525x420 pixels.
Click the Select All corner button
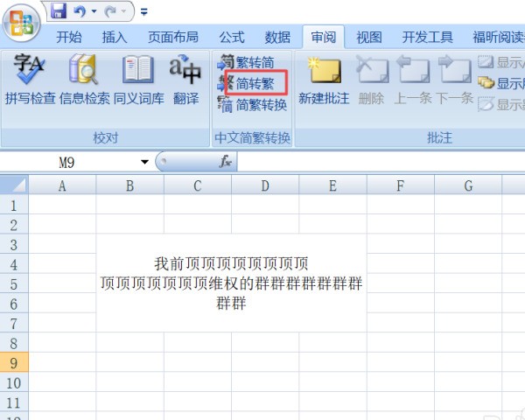click(x=14, y=185)
